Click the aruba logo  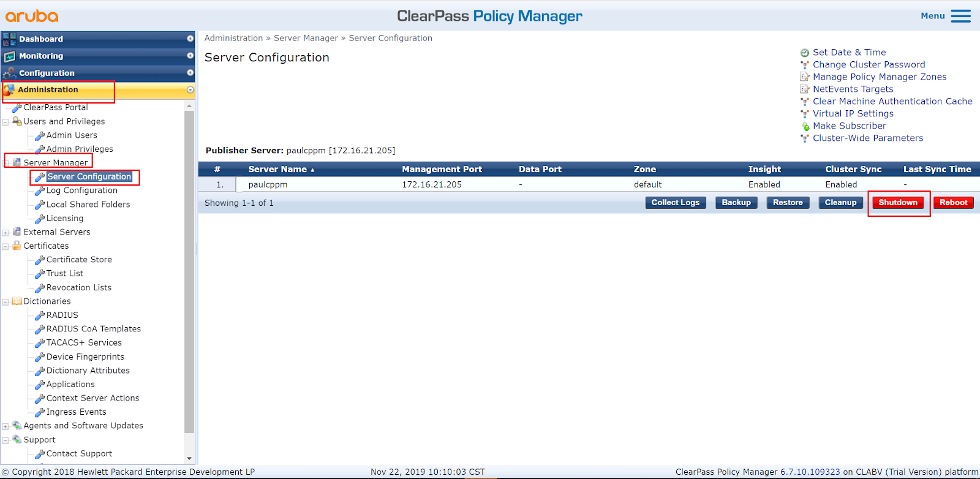32,16
